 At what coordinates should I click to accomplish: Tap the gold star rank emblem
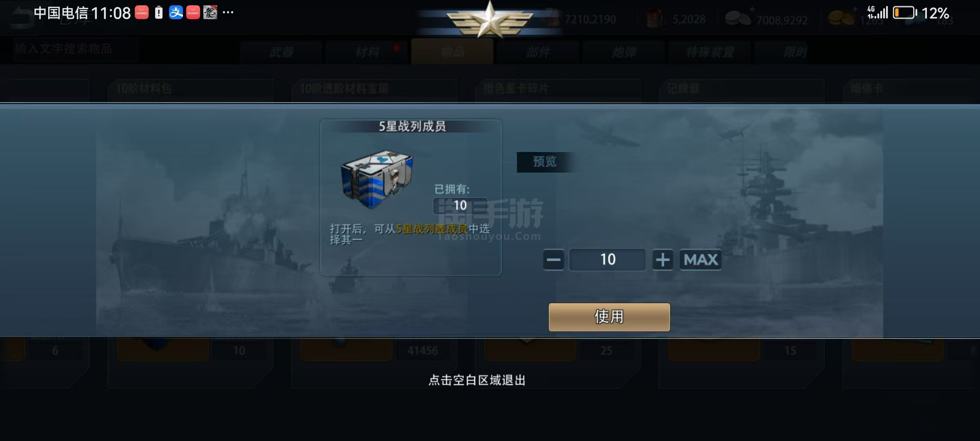tap(490, 19)
